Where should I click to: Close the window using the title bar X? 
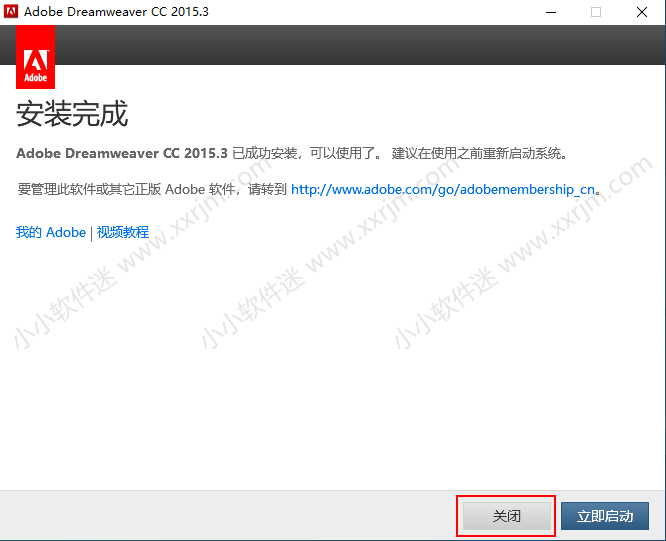(x=642, y=12)
